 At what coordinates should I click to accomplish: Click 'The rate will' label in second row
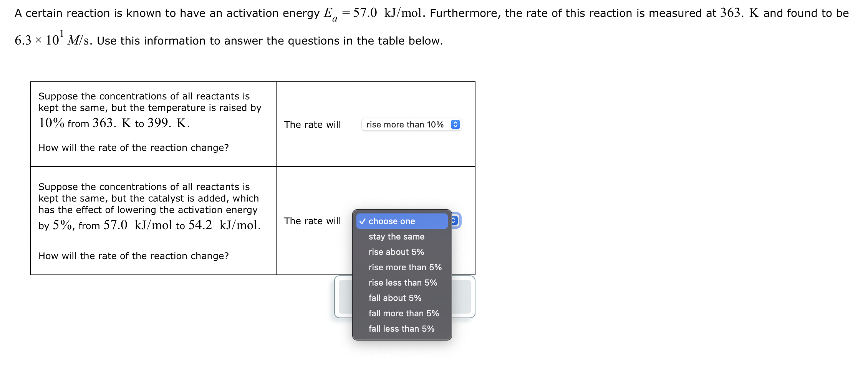pyautogui.click(x=312, y=221)
